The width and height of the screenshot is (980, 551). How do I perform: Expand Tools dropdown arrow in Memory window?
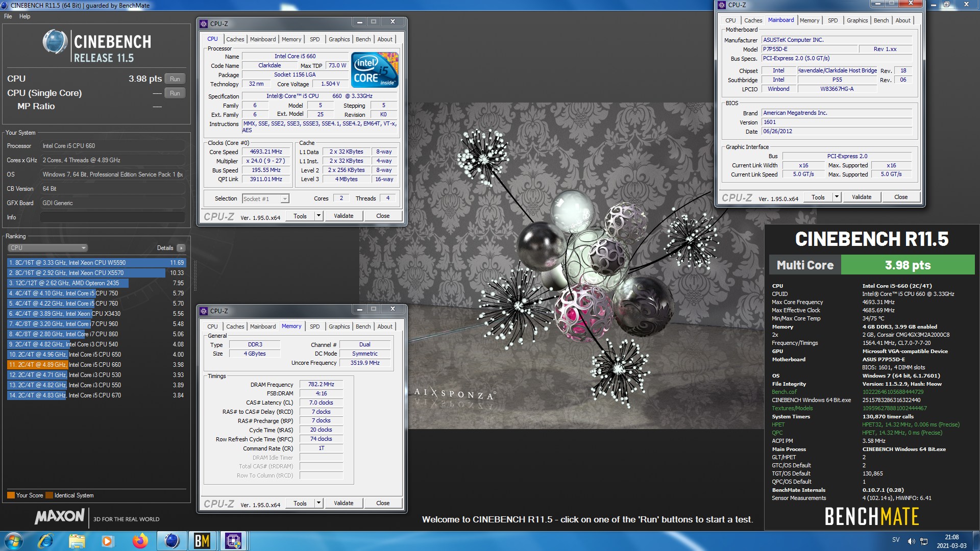tap(318, 503)
